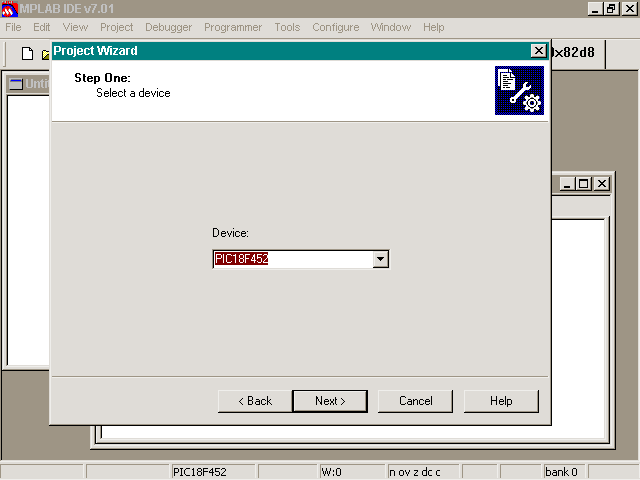
Task: Open the Window menu
Action: click(391, 27)
